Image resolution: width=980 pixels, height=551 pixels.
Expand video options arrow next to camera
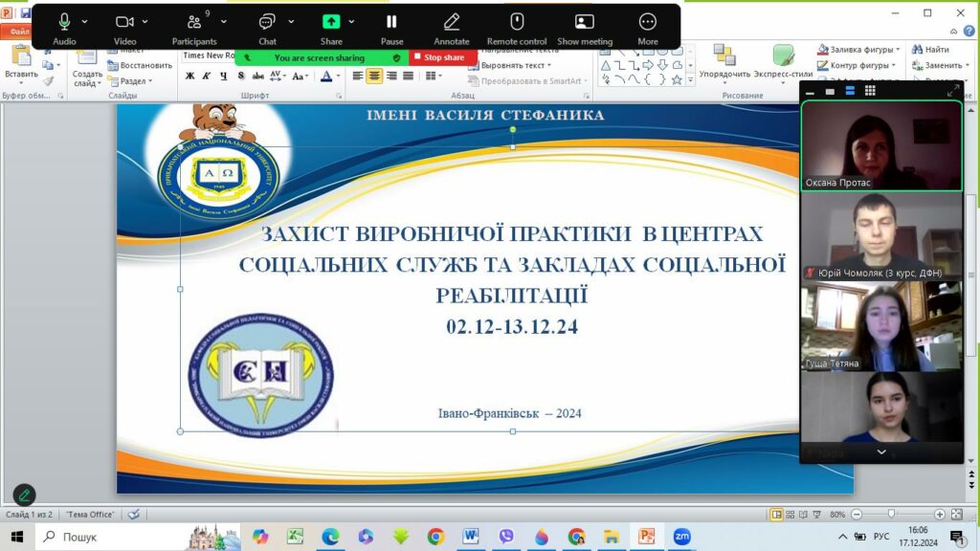(x=145, y=21)
